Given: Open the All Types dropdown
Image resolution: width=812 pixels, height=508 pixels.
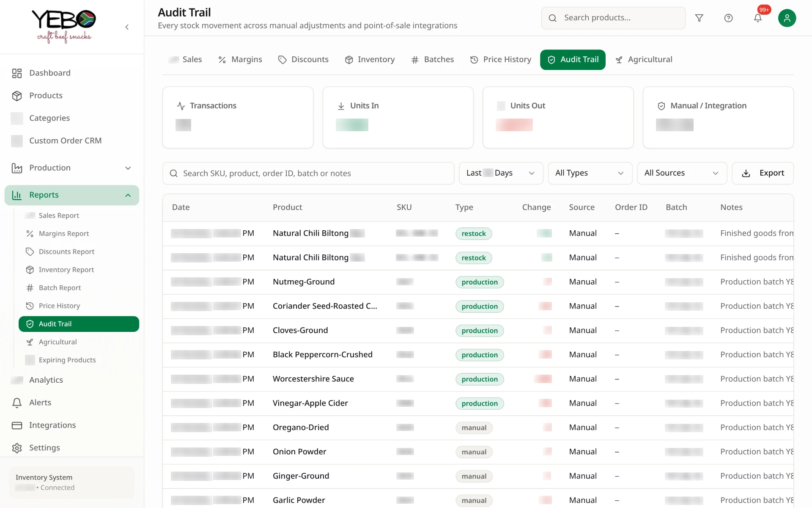Looking at the screenshot, I should point(590,173).
